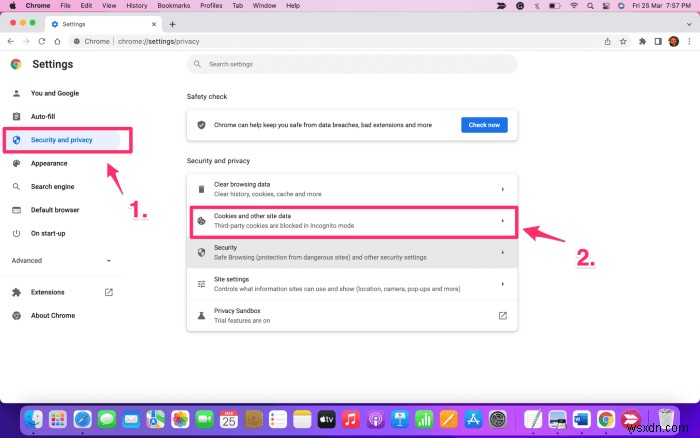The image size is (700, 438).
Task: Expand Clear browsing data with its arrow
Action: click(x=503, y=189)
